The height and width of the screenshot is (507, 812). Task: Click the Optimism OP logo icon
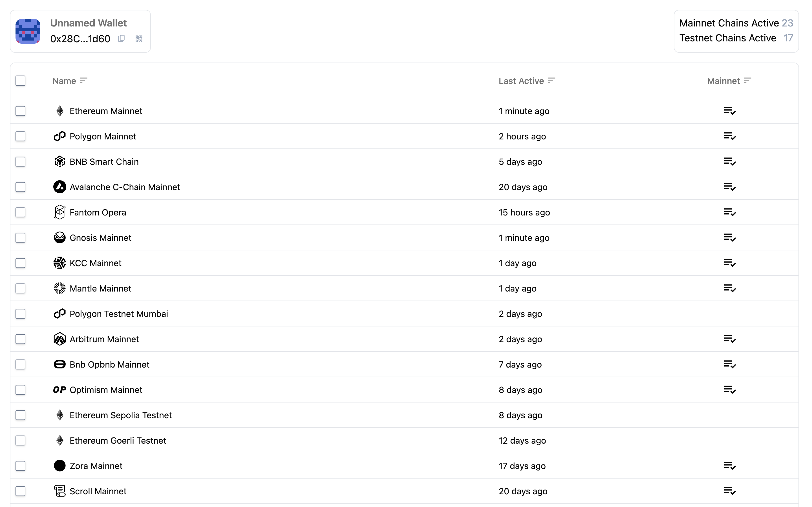pos(60,390)
